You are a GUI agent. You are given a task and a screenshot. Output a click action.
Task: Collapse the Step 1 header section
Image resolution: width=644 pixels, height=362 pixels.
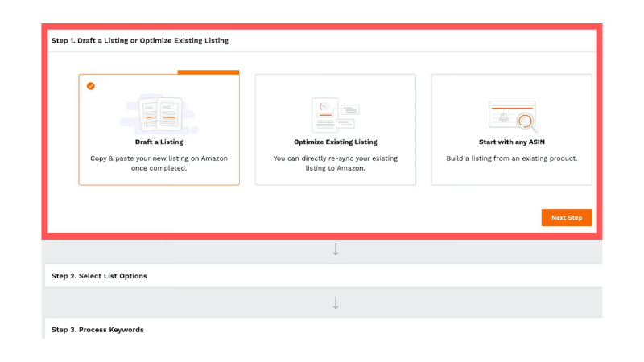point(140,40)
